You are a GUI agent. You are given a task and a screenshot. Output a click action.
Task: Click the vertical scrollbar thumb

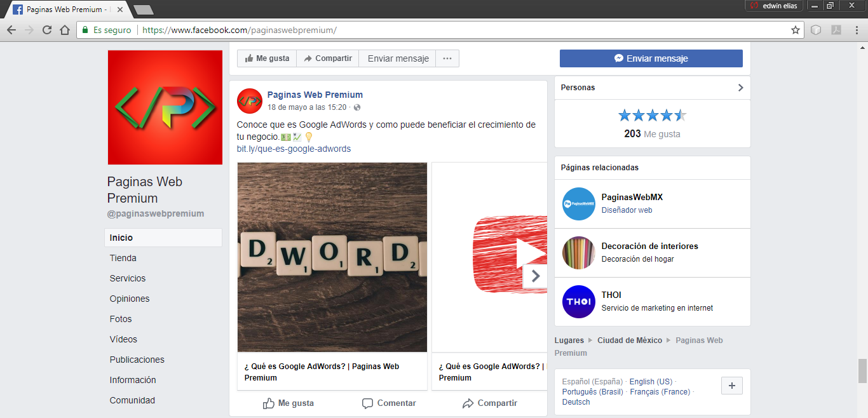pyautogui.click(x=862, y=371)
